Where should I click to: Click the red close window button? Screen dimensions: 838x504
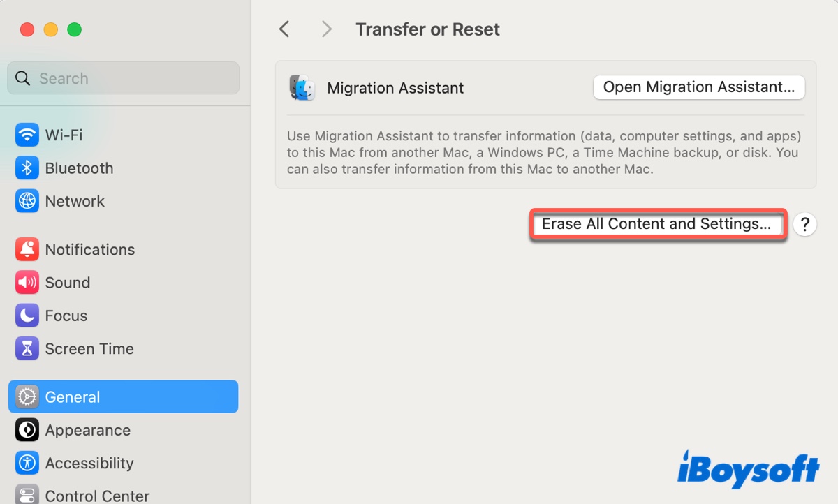point(27,30)
